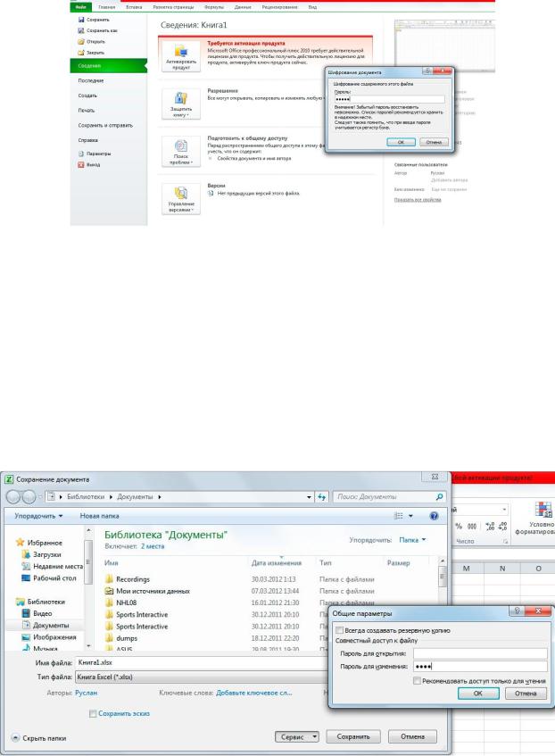
Task: Select the dumps folder
Action: point(121,638)
